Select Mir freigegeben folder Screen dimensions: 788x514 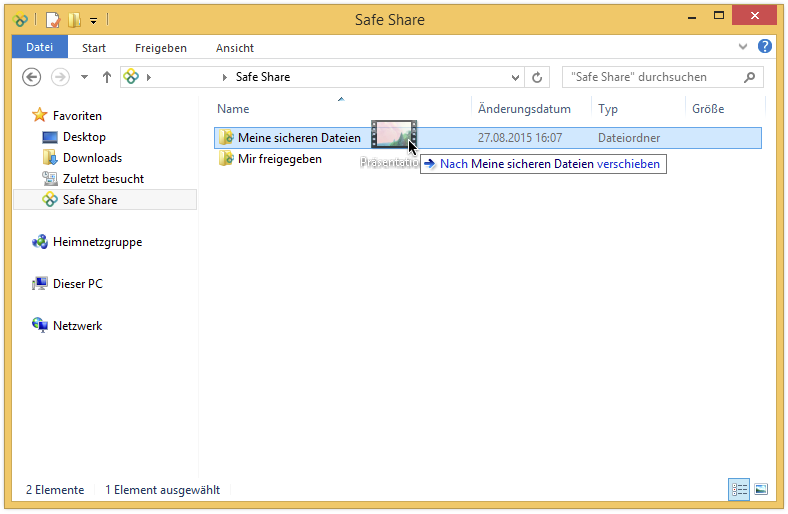click(x=280, y=159)
